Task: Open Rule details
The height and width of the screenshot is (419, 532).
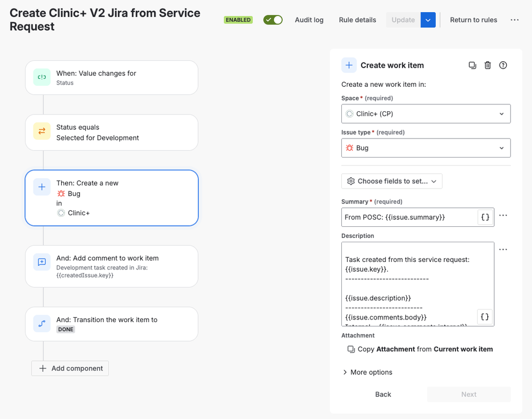Action: pyautogui.click(x=357, y=20)
